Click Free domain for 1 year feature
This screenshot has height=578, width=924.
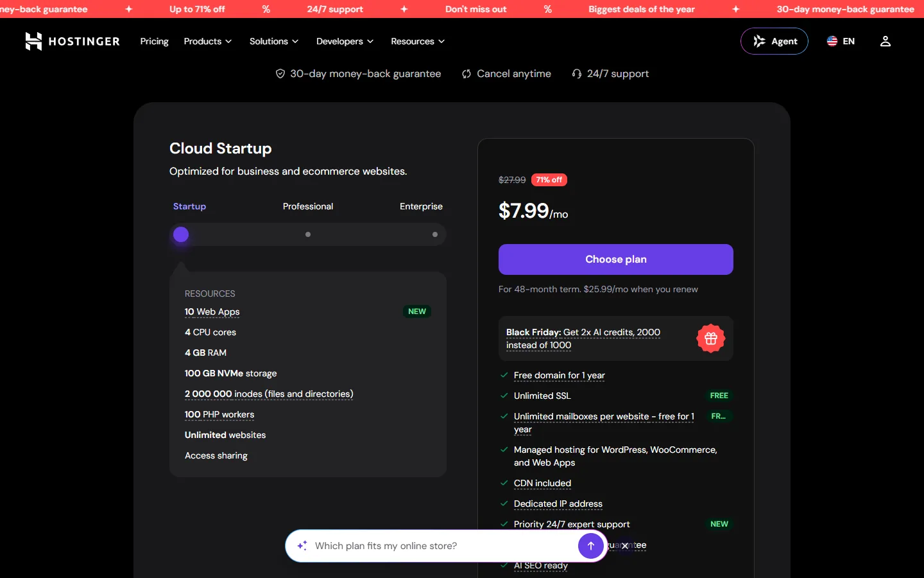pyautogui.click(x=560, y=376)
